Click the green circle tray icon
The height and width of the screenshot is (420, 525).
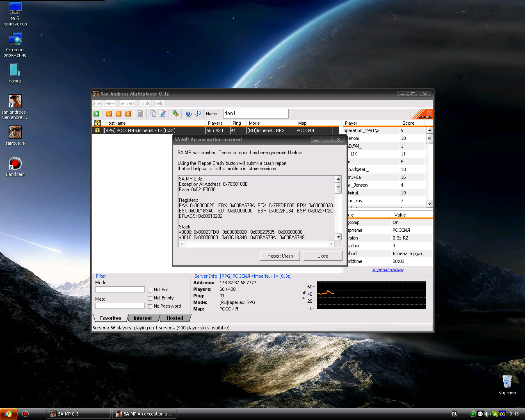(x=473, y=414)
